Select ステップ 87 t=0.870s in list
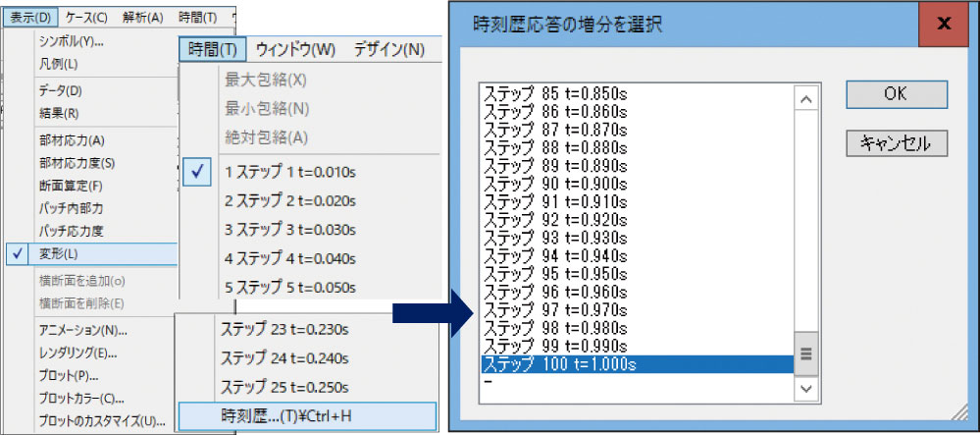Viewport: 980px width, 435px height. coord(638,131)
